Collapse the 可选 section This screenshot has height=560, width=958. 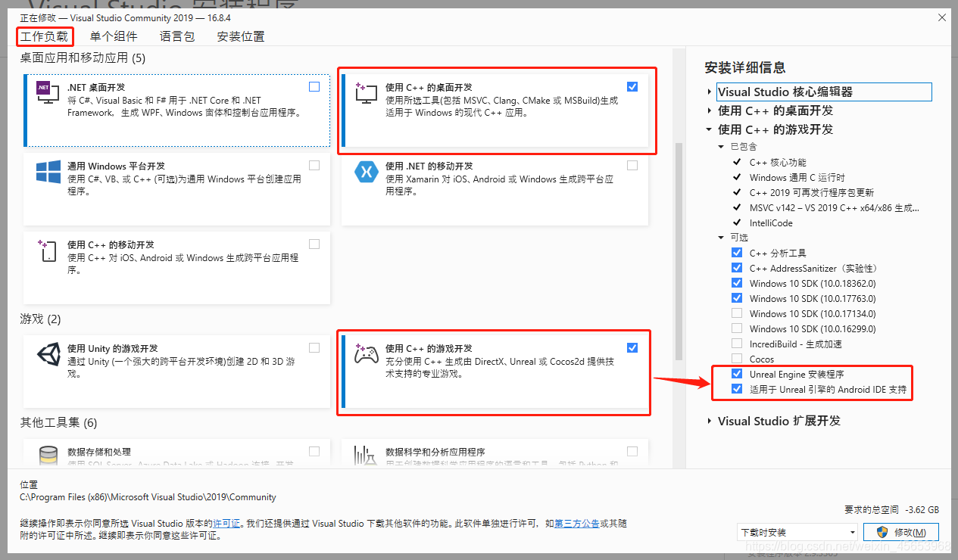point(722,238)
